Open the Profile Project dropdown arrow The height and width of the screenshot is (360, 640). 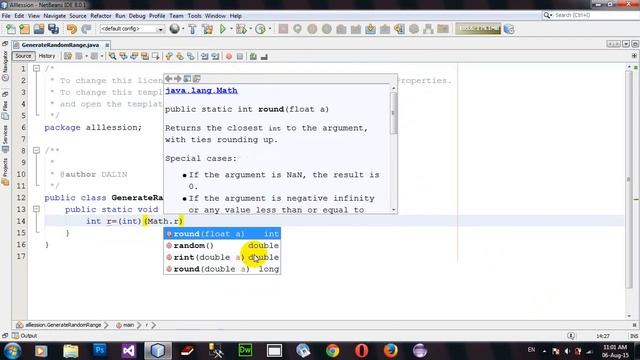click(270, 29)
